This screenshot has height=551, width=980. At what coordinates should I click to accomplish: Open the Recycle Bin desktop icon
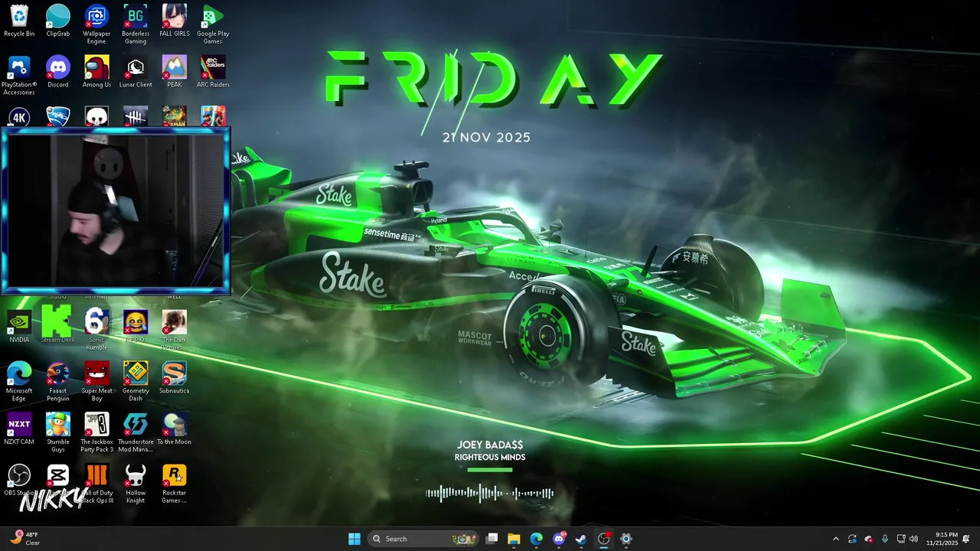tap(19, 21)
